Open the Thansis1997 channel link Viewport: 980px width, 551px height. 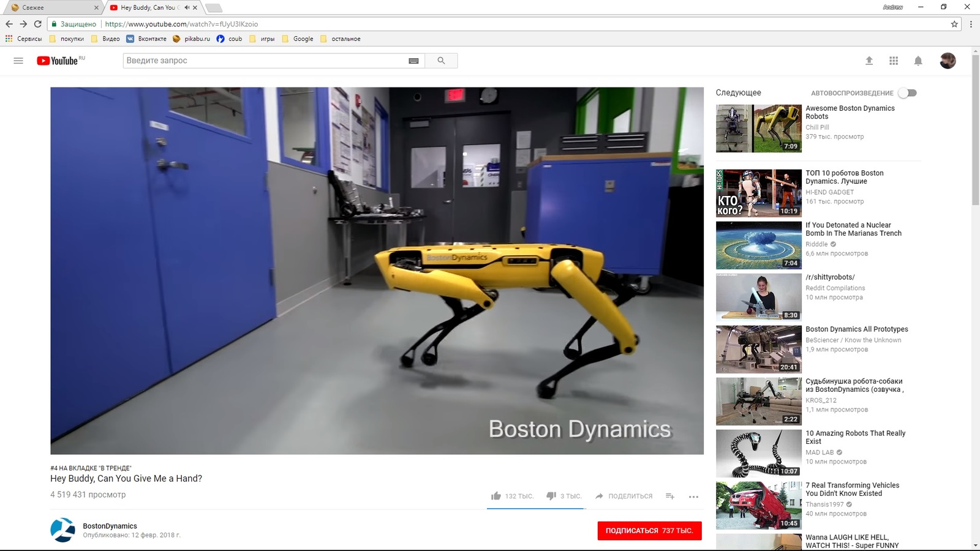coord(824,504)
